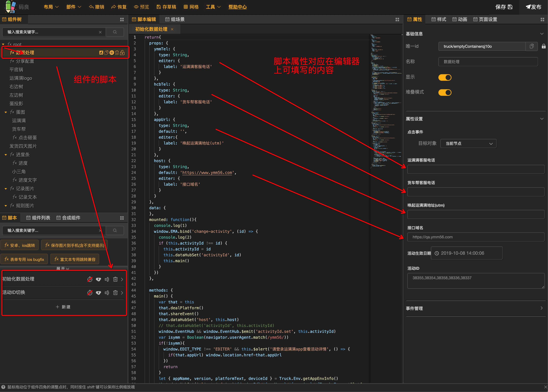Open the 组件列表 tab

[38, 218]
